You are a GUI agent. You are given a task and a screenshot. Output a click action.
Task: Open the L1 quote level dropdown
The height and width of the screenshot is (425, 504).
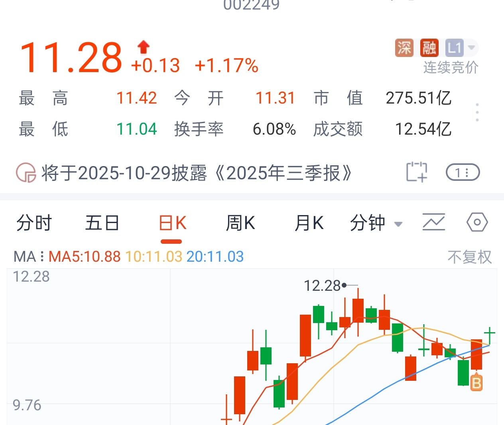[x=461, y=48]
